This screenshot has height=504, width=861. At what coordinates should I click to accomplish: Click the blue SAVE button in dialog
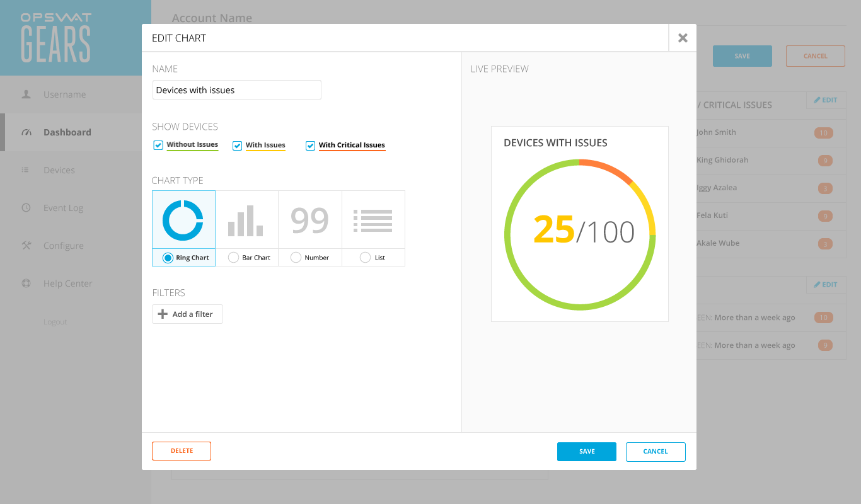coord(587,452)
